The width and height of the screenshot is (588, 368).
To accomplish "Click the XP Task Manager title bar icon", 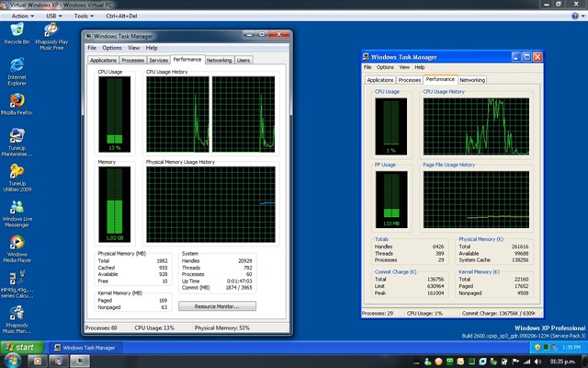I will 366,57.
